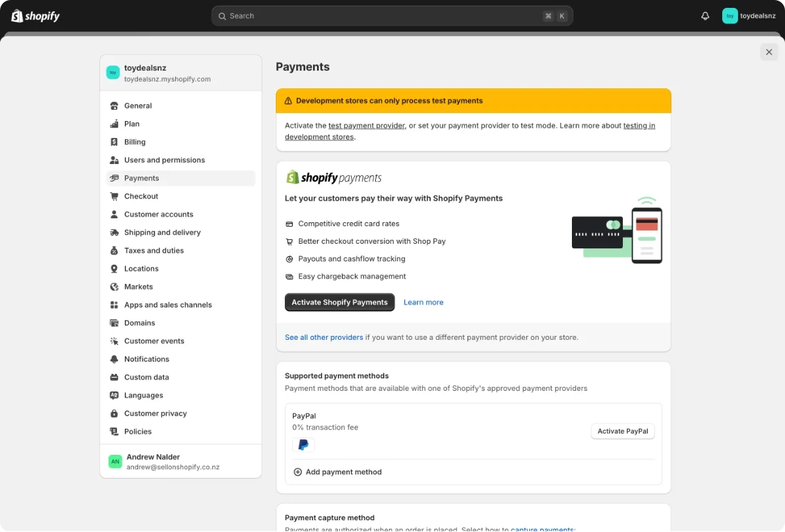Click the plus icon beside Add payment method
Screen dimensions: 785x532
[x=297, y=472]
